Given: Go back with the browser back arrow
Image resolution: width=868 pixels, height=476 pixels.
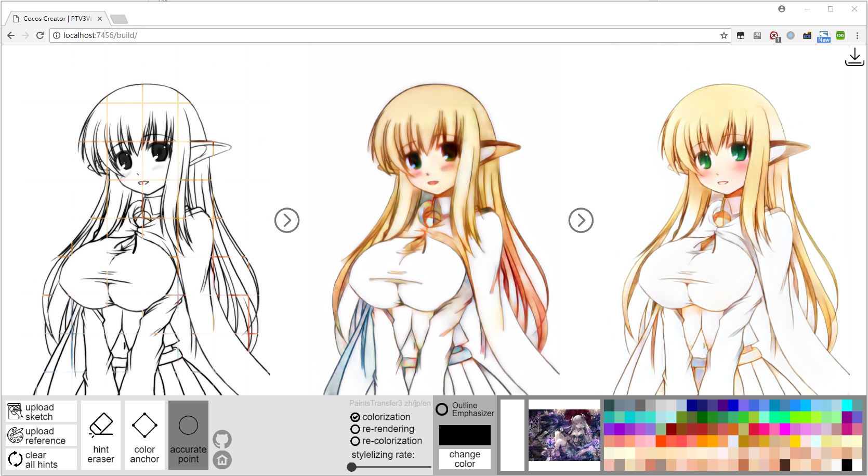Looking at the screenshot, I should pyautogui.click(x=11, y=35).
